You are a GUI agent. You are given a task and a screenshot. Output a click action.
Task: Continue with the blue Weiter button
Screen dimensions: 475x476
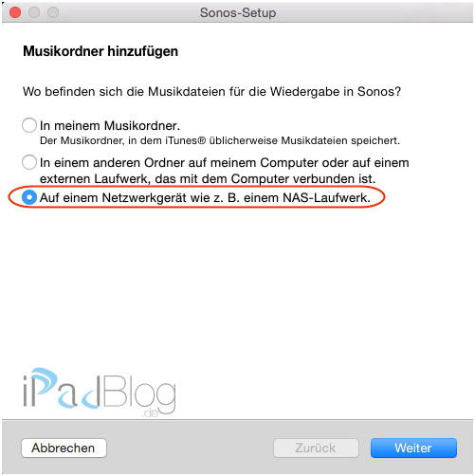pyautogui.click(x=413, y=448)
